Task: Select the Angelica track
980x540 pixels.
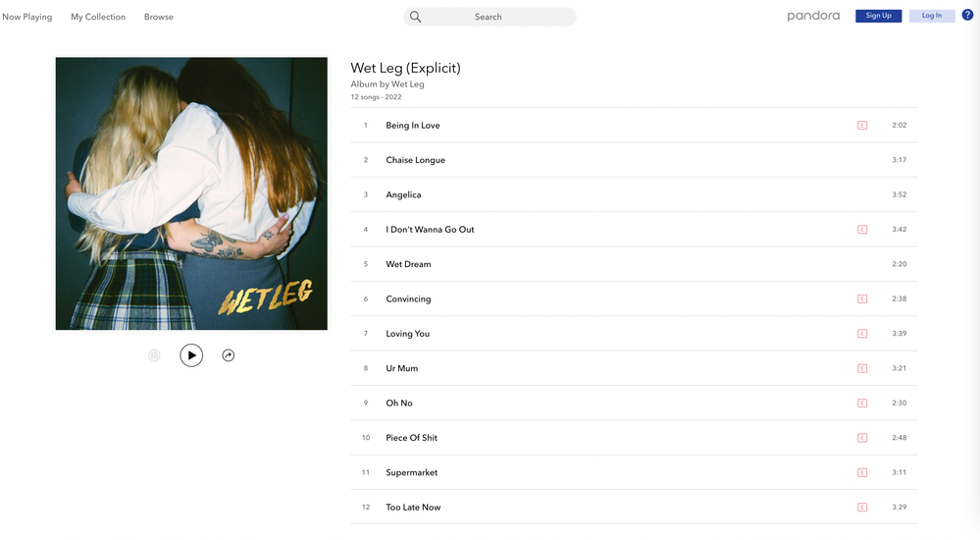Action: tap(634, 194)
